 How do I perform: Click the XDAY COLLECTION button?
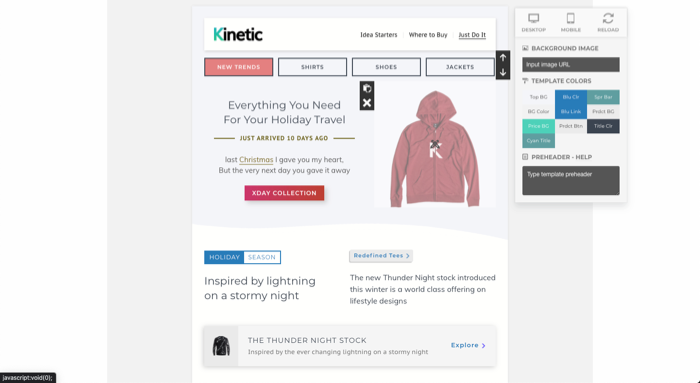point(284,193)
